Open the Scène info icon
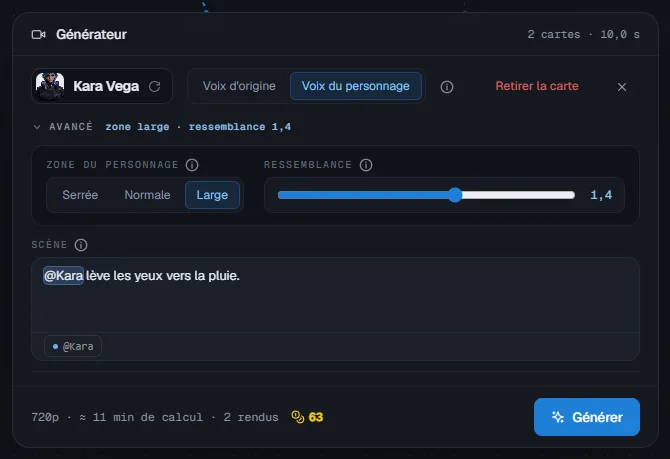This screenshot has width=670, height=459. (81, 245)
